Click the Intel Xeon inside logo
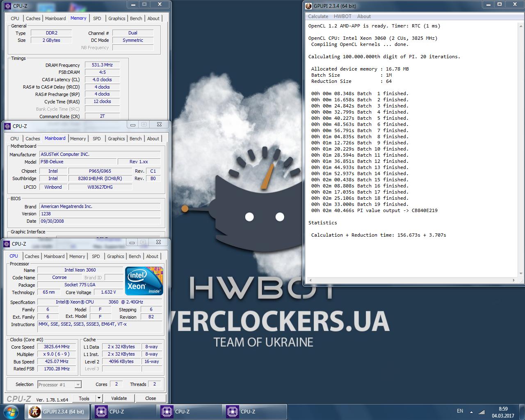 (x=144, y=281)
